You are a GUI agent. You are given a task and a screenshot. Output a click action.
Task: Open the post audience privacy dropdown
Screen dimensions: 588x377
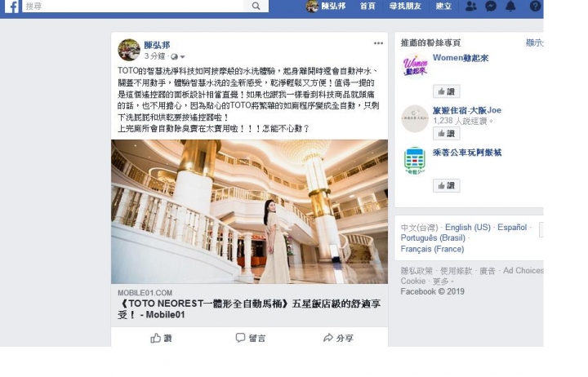[x=178, y=57]
